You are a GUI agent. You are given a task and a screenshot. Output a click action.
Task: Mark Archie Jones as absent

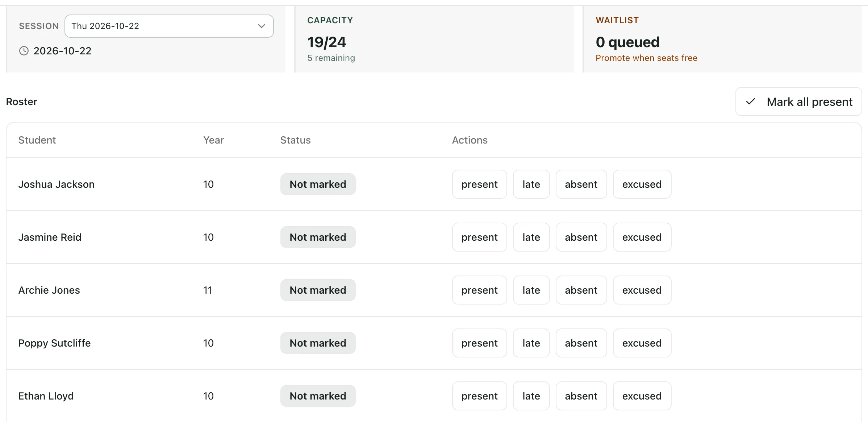click(581, 290)
